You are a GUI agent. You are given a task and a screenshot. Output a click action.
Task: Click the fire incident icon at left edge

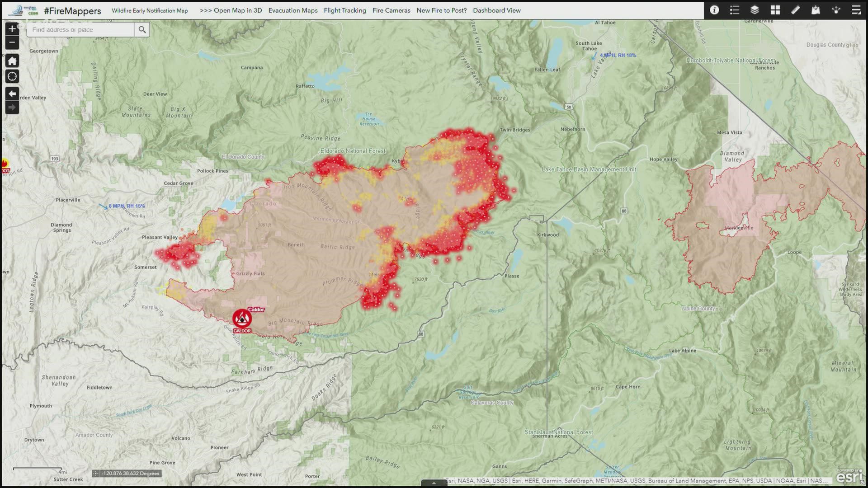5,165
